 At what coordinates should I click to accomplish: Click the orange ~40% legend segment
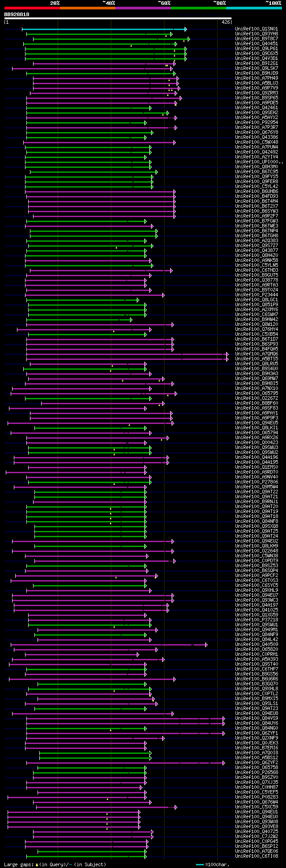pyautogui.click(x=88, y=8)
